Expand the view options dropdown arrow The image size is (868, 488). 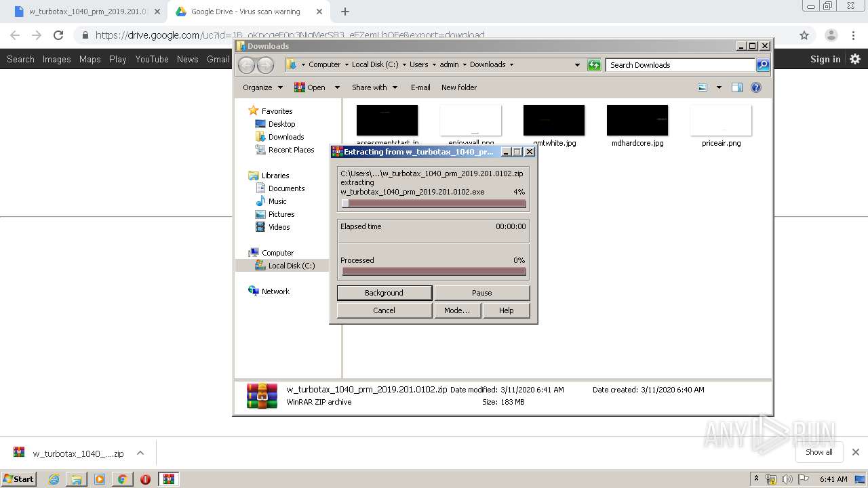719,87
